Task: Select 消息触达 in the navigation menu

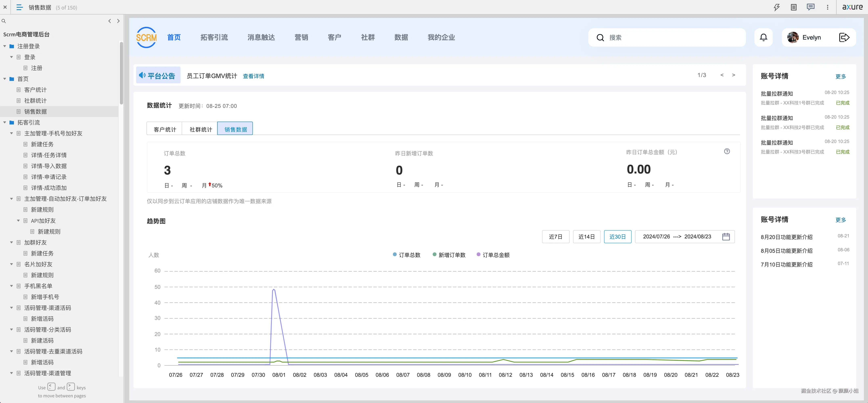Action: point(261,37)
